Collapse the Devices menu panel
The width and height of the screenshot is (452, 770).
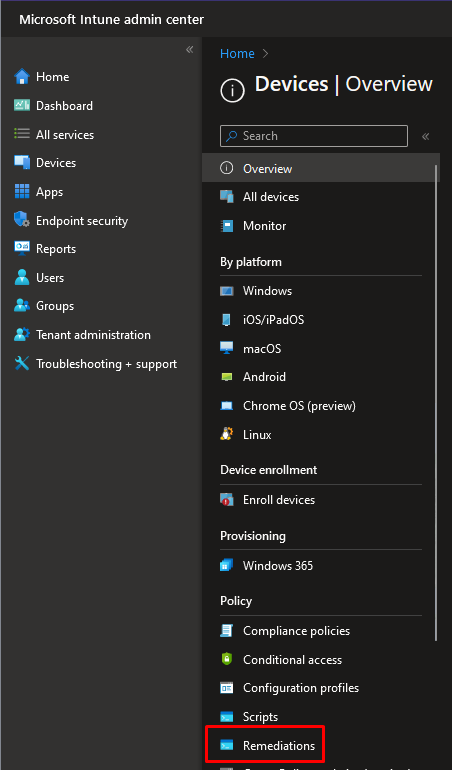(426, 137)
